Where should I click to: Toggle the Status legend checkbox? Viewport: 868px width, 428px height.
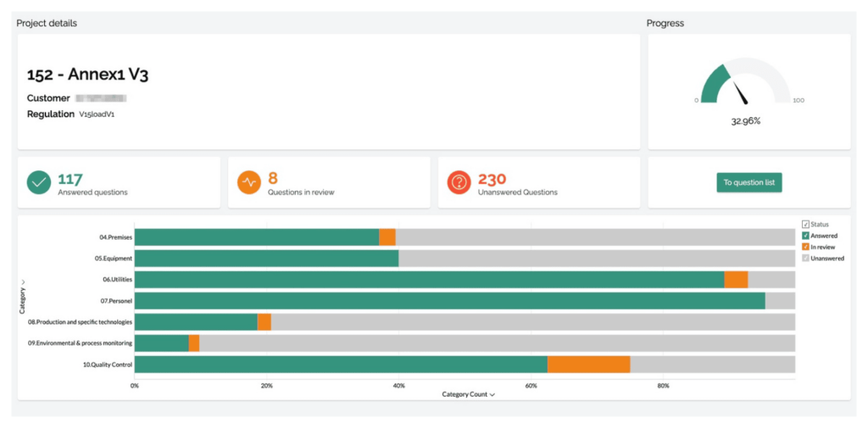[805, 225]
